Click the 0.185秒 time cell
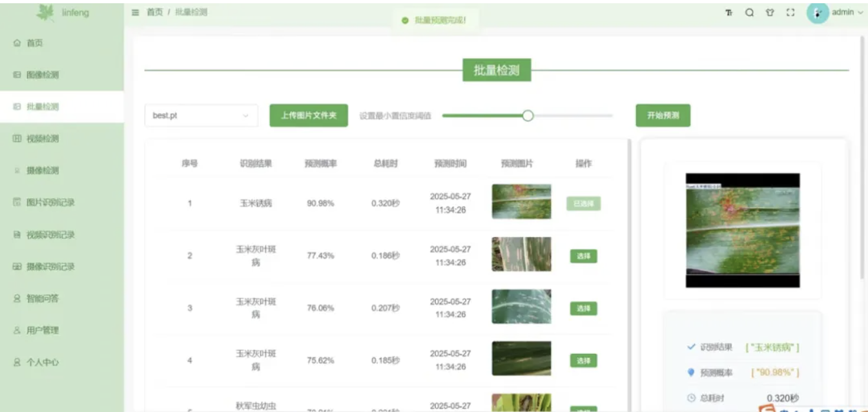868x412 pixels. click(386, 360)
